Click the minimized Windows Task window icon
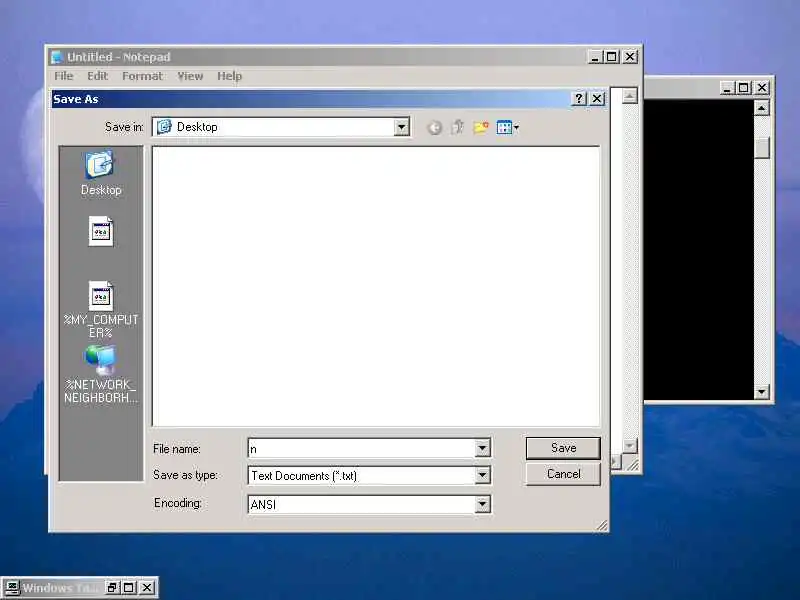Image resolution: width=800 pixels, height=600 pixels. [x=12, y=588]
